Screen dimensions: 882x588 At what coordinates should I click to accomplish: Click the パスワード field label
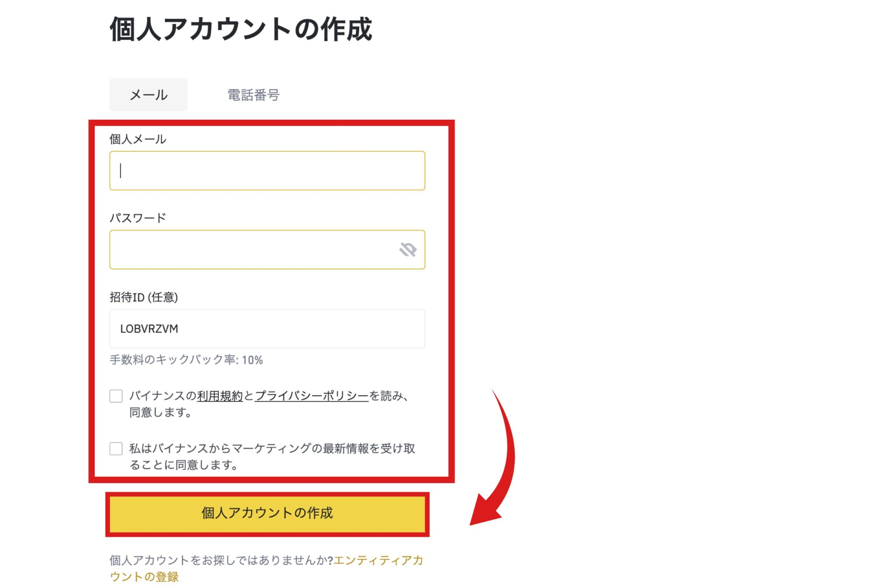coord(138,218)
